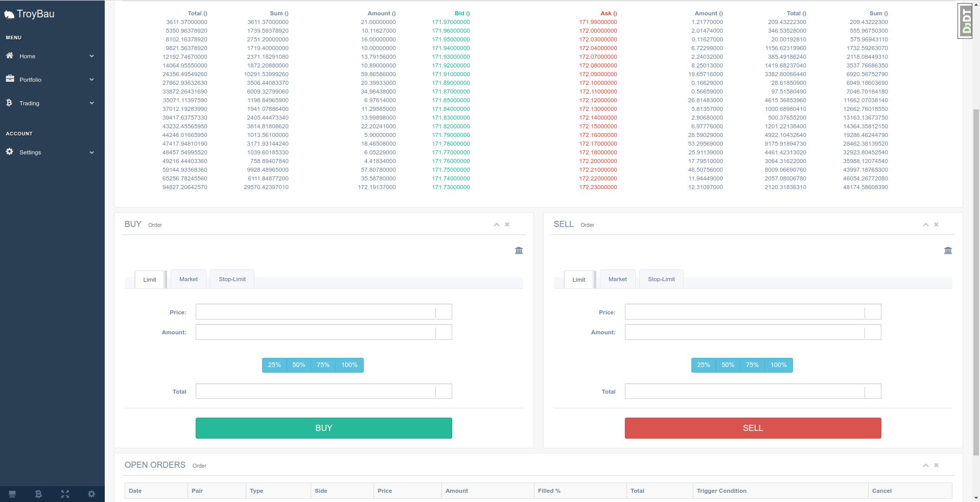Close the BUY Order panel
The width and height of the screenshot is (980, 502).
(507, 224)
